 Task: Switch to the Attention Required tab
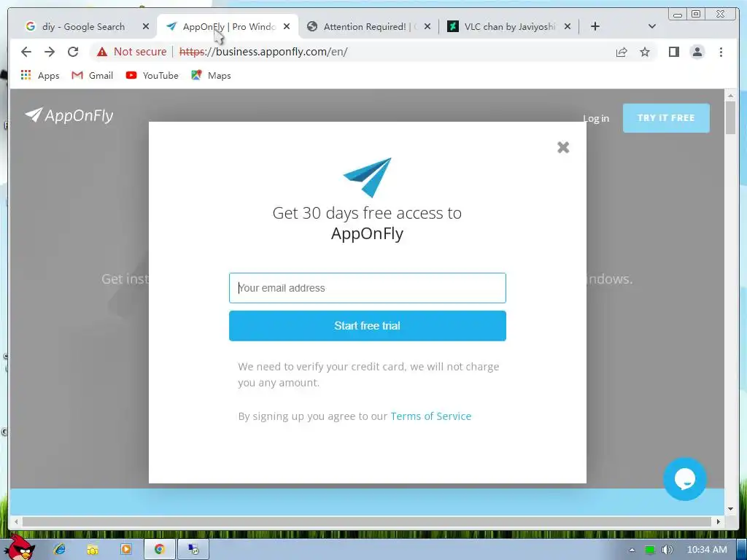(365, 27)
